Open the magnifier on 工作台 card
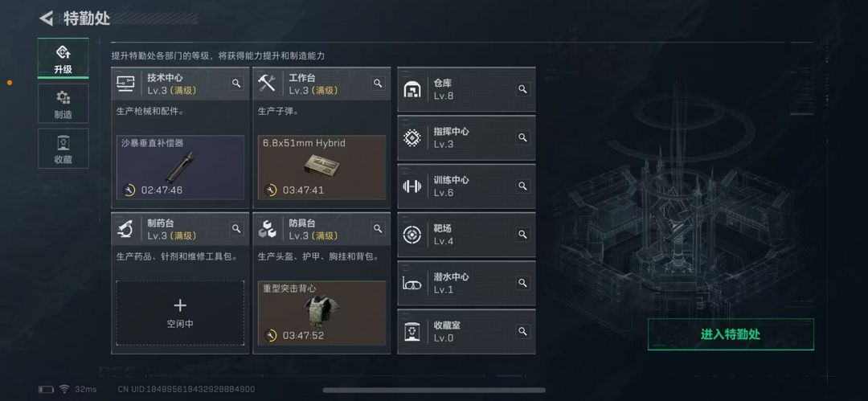Image resolution: width=868 pixels, height=401 pixels. tap(378, 84)
